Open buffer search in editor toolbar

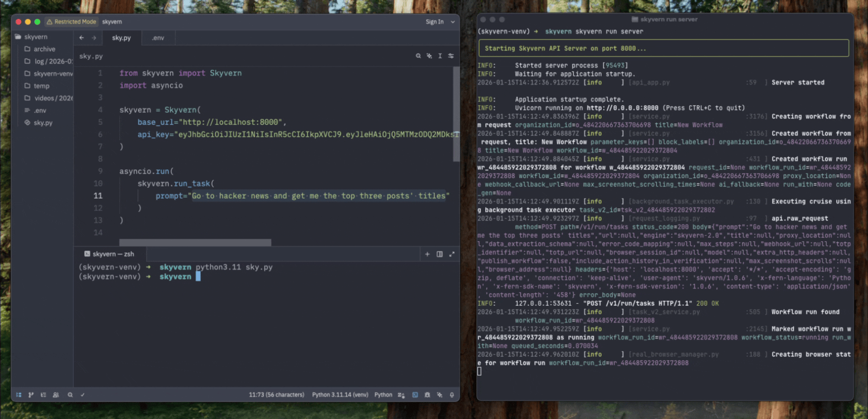click(418, 56)
